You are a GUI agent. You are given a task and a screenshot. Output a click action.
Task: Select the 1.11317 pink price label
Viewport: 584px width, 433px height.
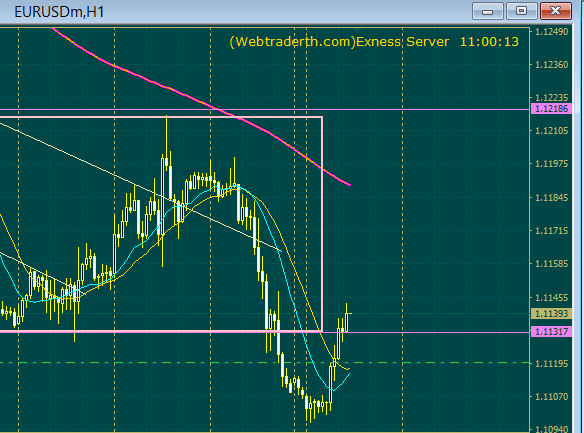click(551, 332)
